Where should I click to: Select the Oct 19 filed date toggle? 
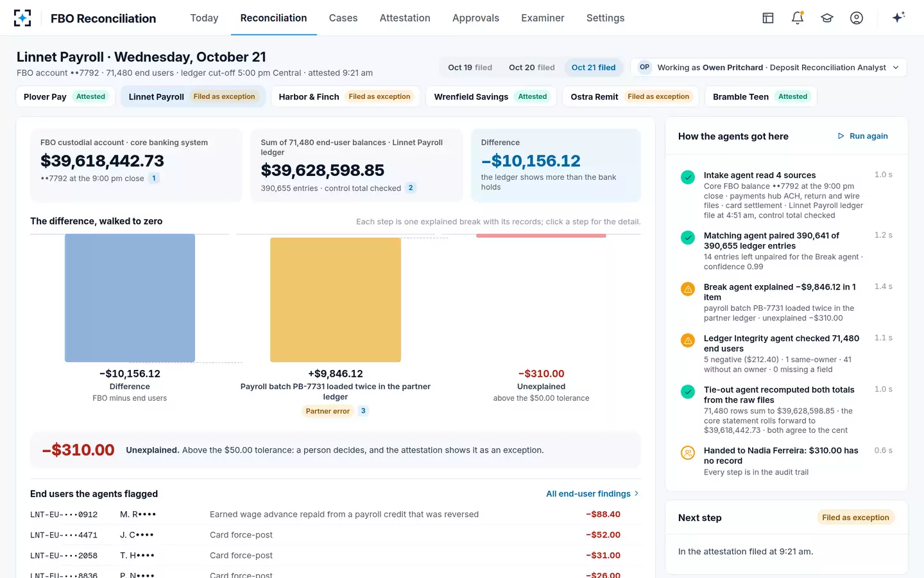(x=470, y=67)
